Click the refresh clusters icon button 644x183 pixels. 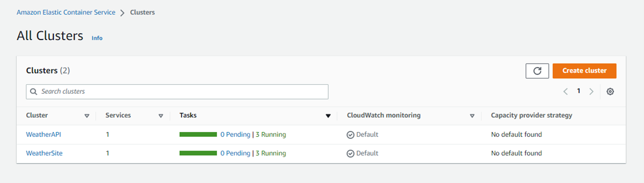537,71
